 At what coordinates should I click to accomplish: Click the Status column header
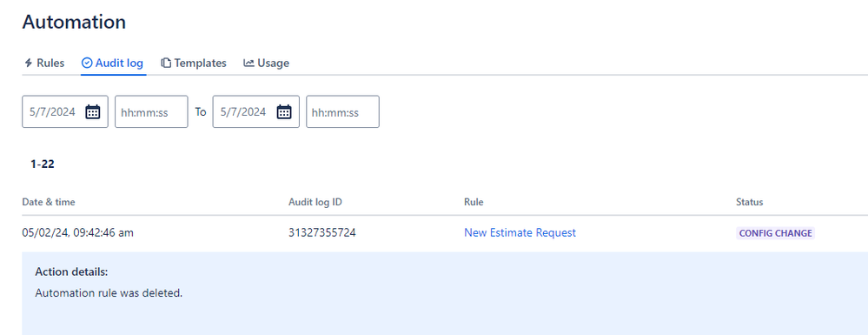click(x=750, y=202)
